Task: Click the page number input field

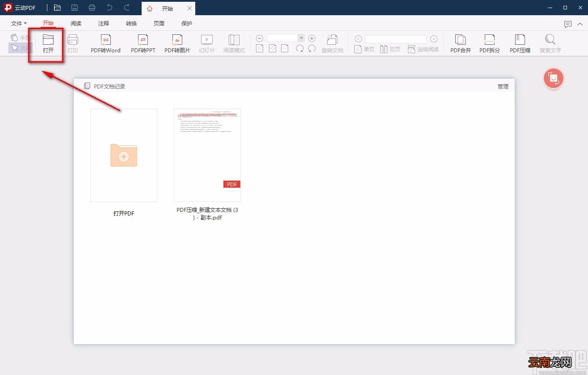Action: [x=396, y=39]
